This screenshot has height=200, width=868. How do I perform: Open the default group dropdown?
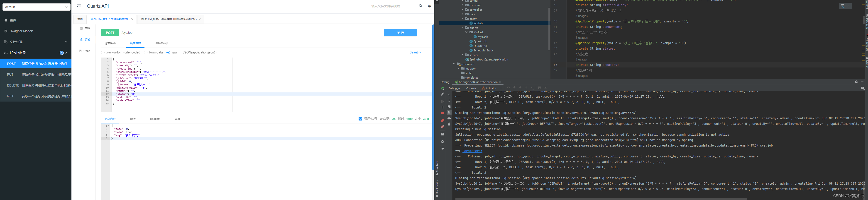point(36,7)
